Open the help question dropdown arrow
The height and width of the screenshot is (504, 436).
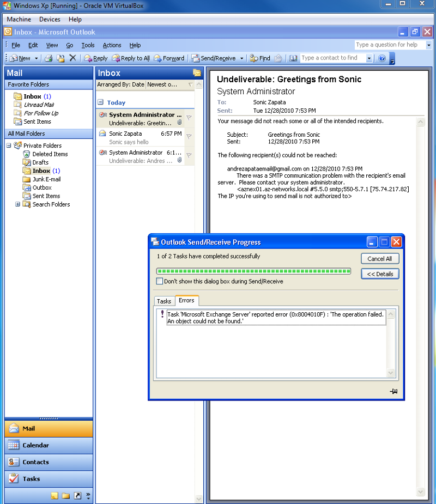click(x=428, y=45)
